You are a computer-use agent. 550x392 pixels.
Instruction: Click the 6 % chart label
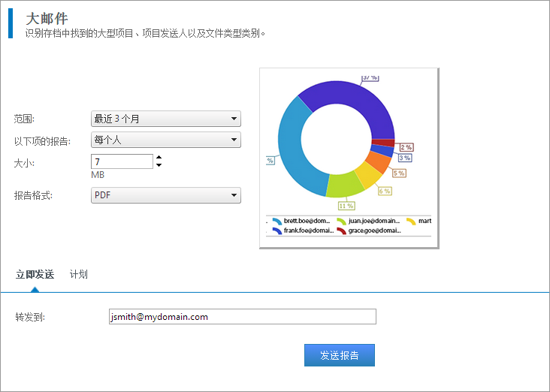384,191
